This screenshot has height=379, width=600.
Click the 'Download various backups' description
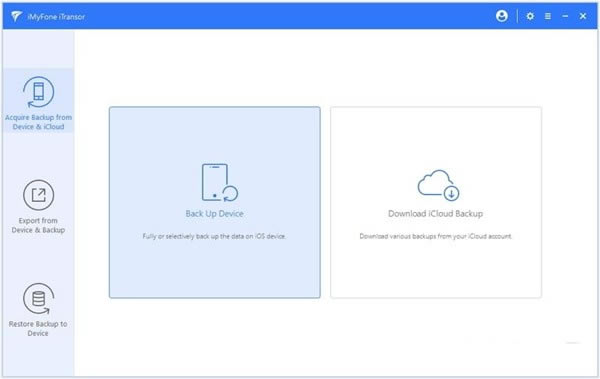coord(435,236)
